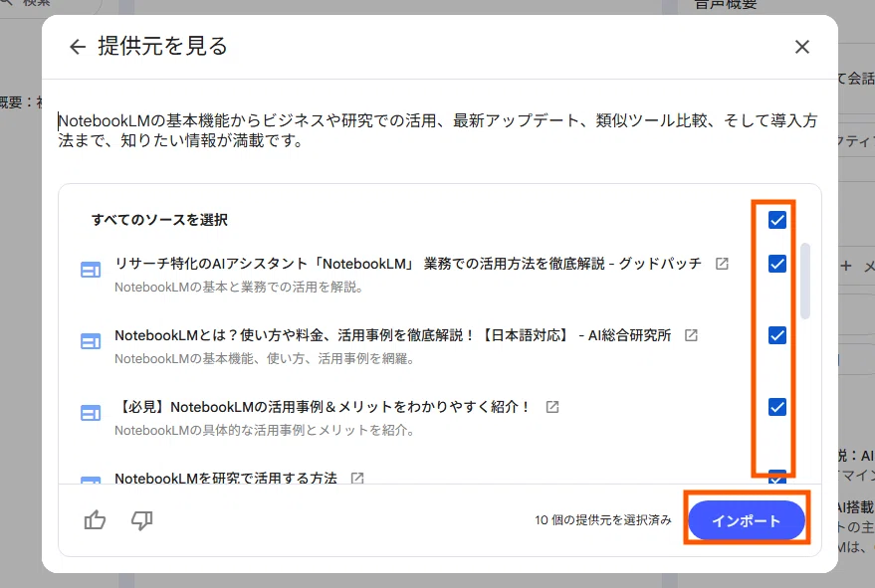Close the 提供元を見る dialog
This screenshot has width=875, height=588.
802,47
